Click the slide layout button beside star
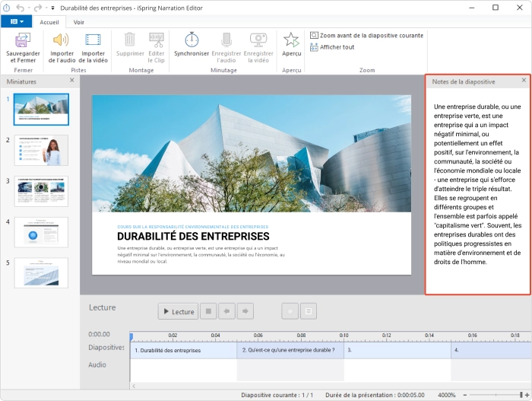Screen dimensions: 532x401 pos(309,311)
